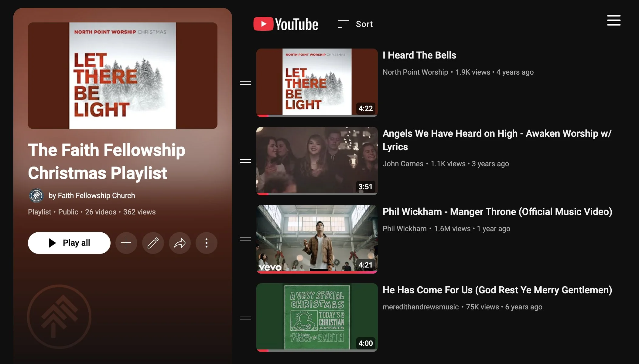Click the 1.6M views text
The height and width of the screenshot is (364, 639).
[452, 229]
